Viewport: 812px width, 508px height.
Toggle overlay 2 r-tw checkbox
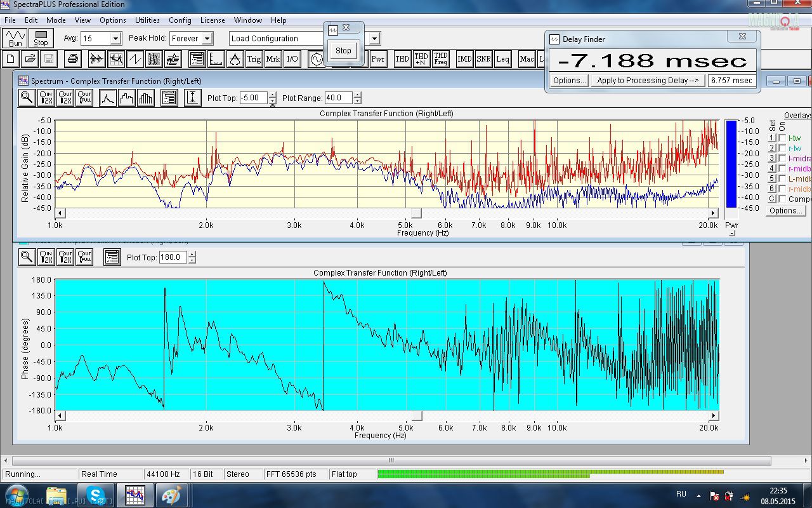(x=782, y=148)
